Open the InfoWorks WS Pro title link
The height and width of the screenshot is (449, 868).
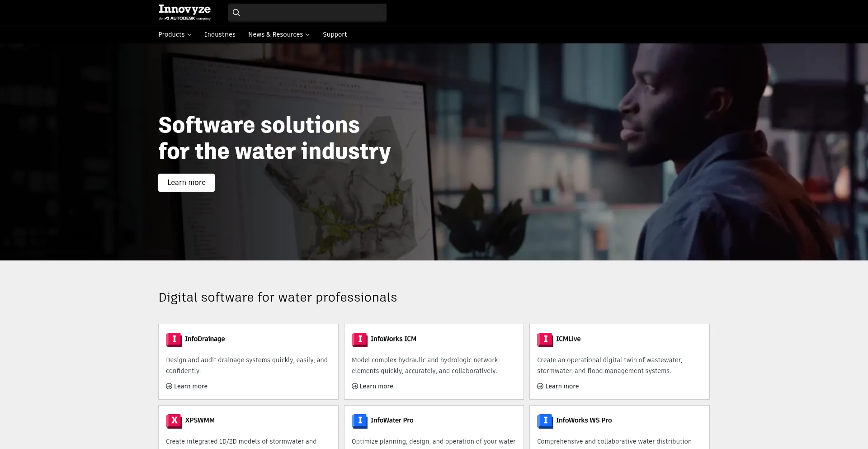(584, 420)
